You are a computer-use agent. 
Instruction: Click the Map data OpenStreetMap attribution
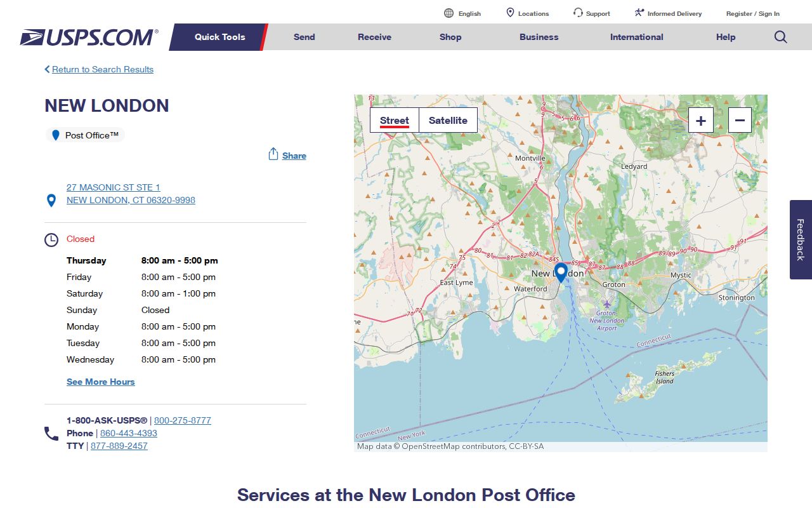tap(450, 446)
